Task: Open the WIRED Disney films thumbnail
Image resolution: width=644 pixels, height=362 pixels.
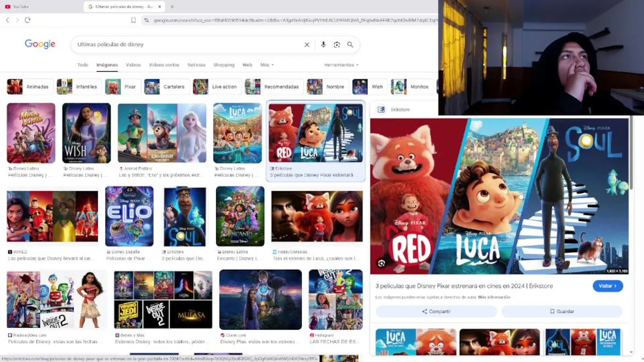Action: pos(52,216)
